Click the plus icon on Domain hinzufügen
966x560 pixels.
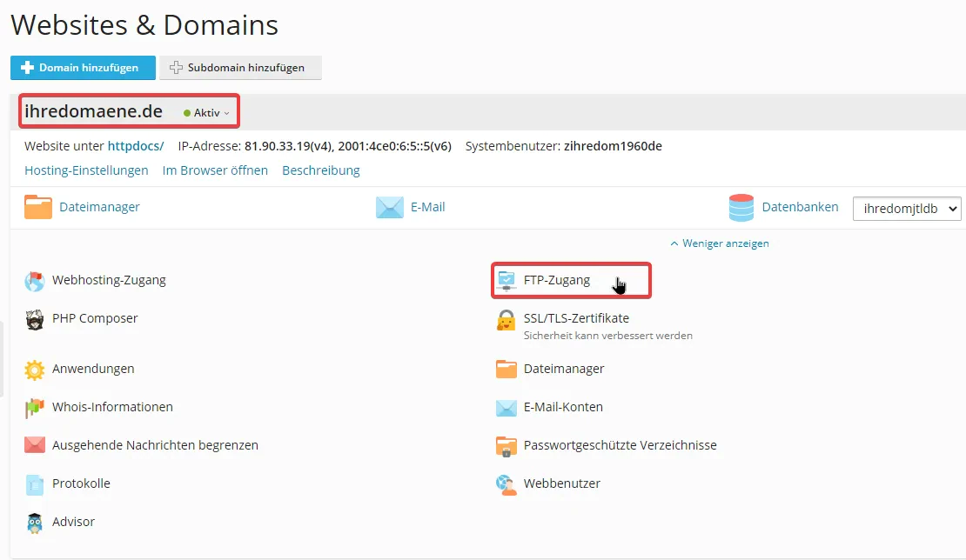[27, 68]
